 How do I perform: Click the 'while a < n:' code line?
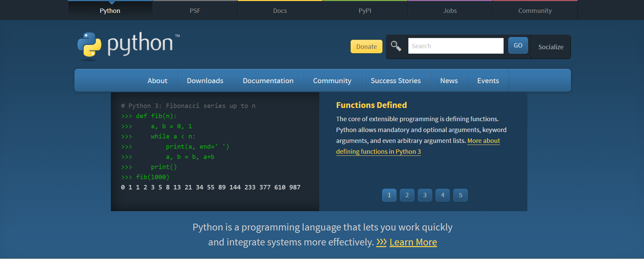coord(173,136)
